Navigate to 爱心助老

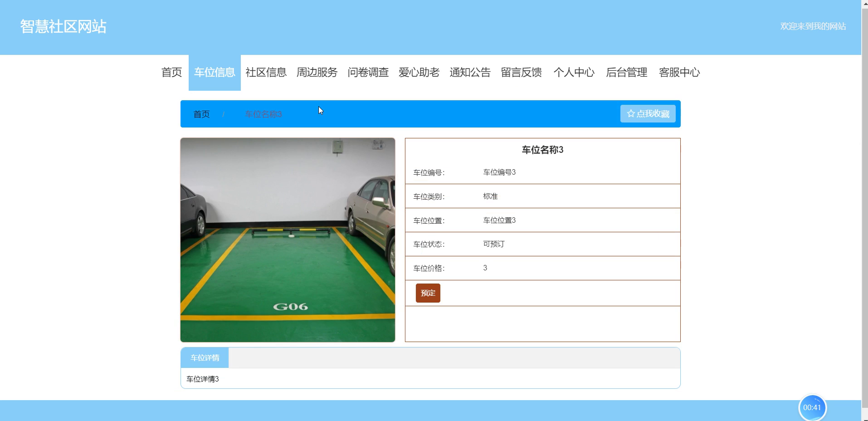tap(419, 73)
